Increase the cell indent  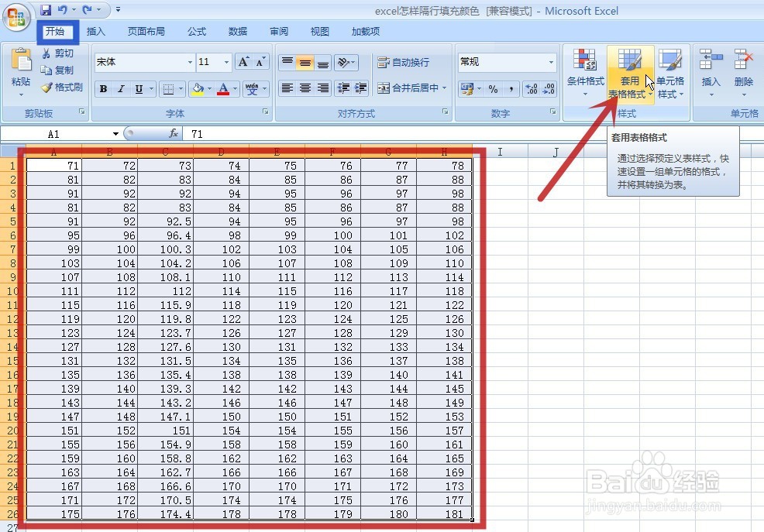point(360,88)
